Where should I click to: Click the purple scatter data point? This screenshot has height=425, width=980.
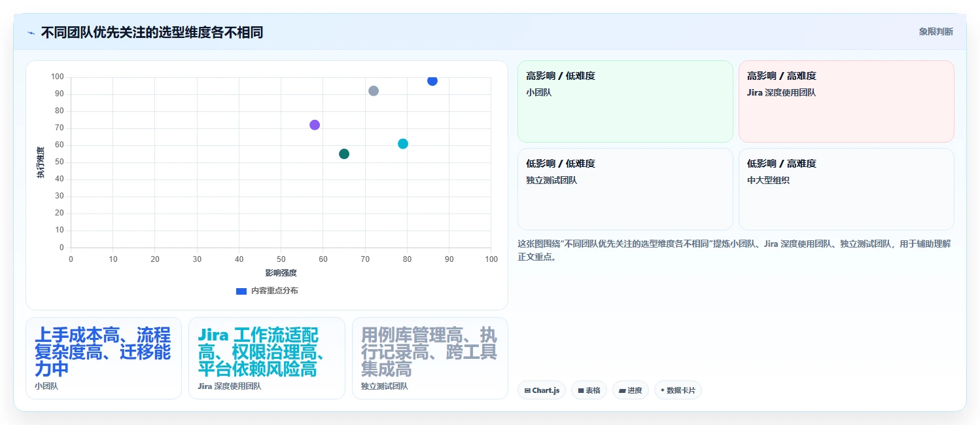[x=315, y=125]
